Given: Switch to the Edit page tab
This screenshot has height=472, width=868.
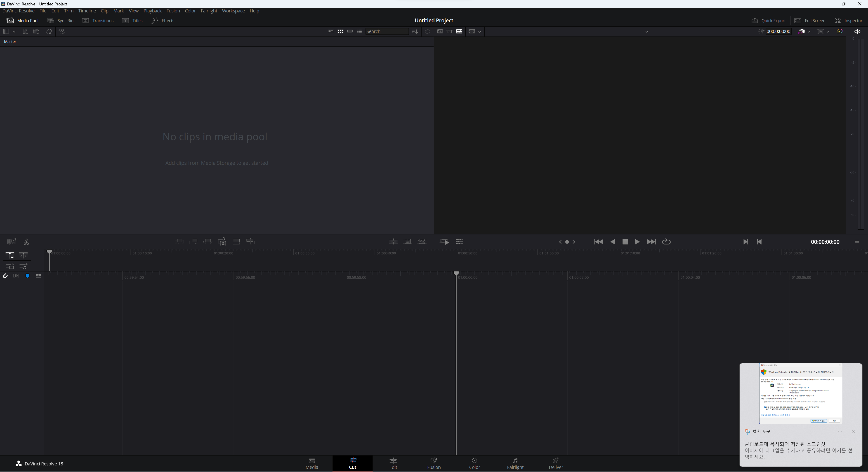Looking at the screenshot, I should [x=393, y=463].
